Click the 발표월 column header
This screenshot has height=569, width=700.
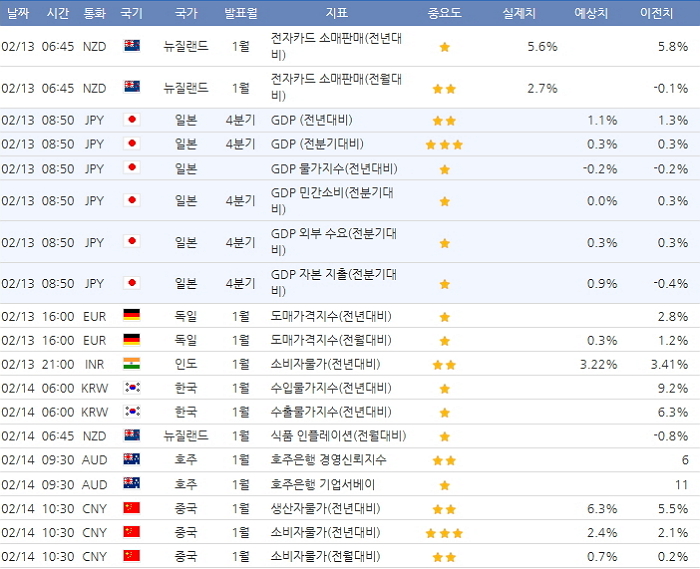pos(241,13)
